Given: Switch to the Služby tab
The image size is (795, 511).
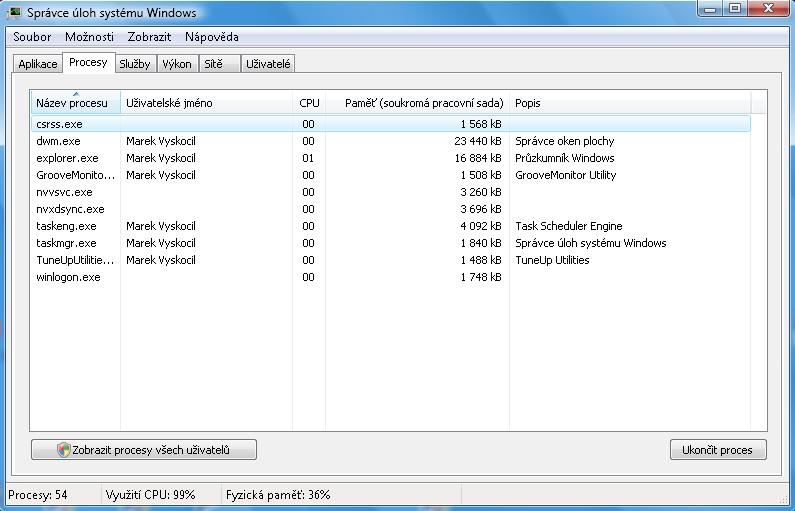Looking at the screenshot, I should point(135,64).
